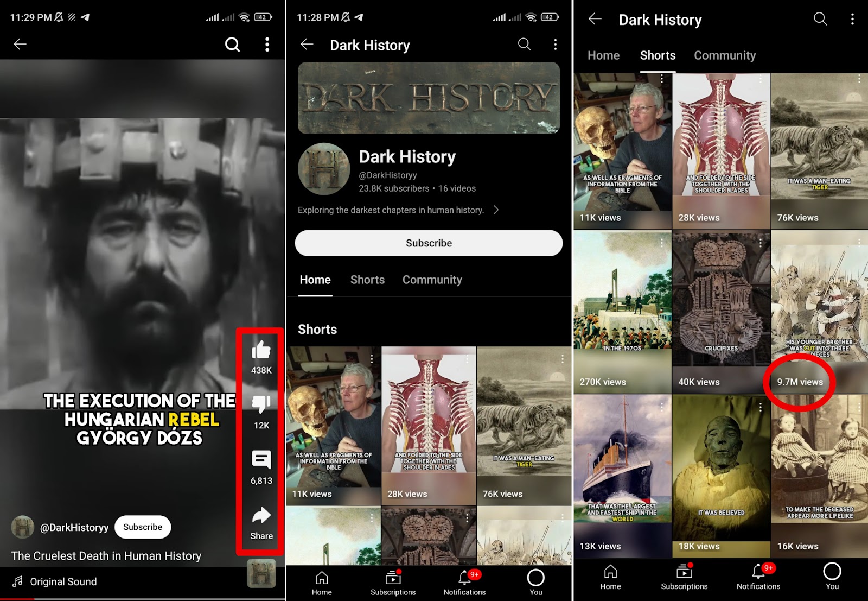868x601 pixels.
Task: Select Community tab on right channel screen
Action: (725, 55)
